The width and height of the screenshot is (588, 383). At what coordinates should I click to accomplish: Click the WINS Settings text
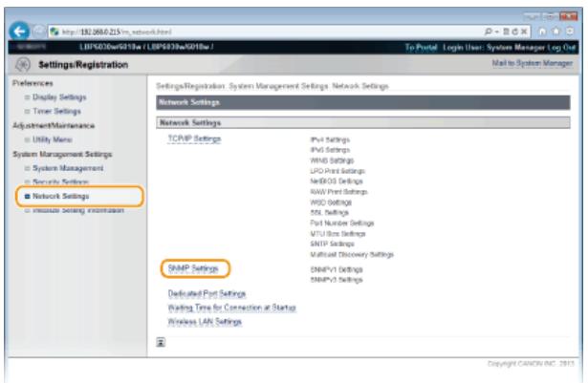click(x=332, y=160)
